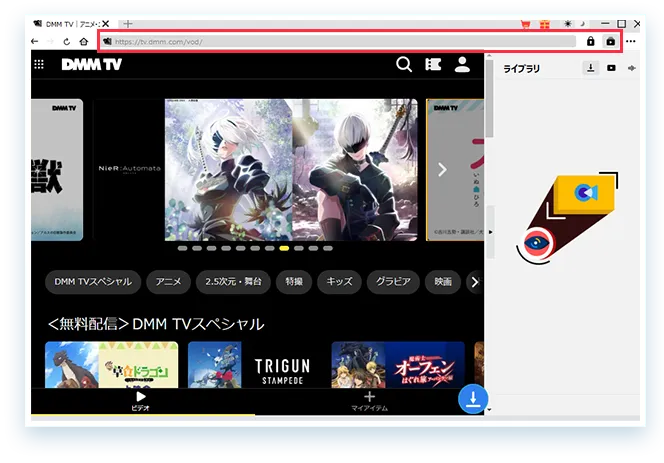This screenshot has height=463, width=664.
Task: Open the user account icon
Action: tap(462, 64)
